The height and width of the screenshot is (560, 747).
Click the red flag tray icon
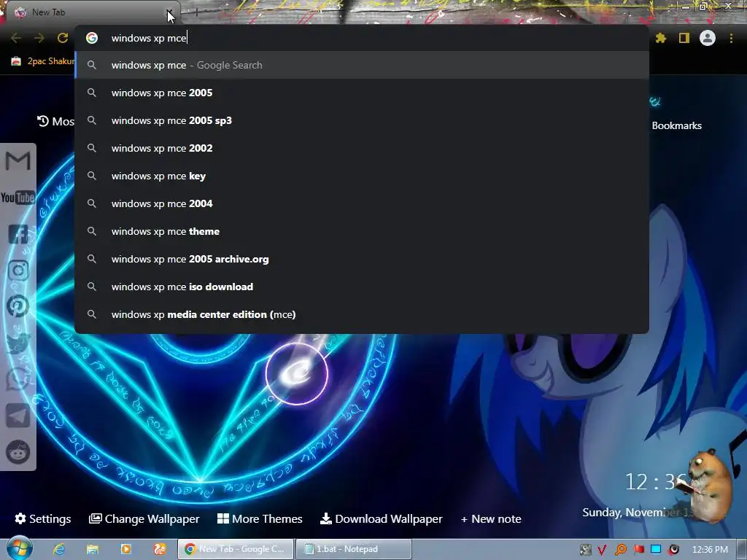coord(639,550)
